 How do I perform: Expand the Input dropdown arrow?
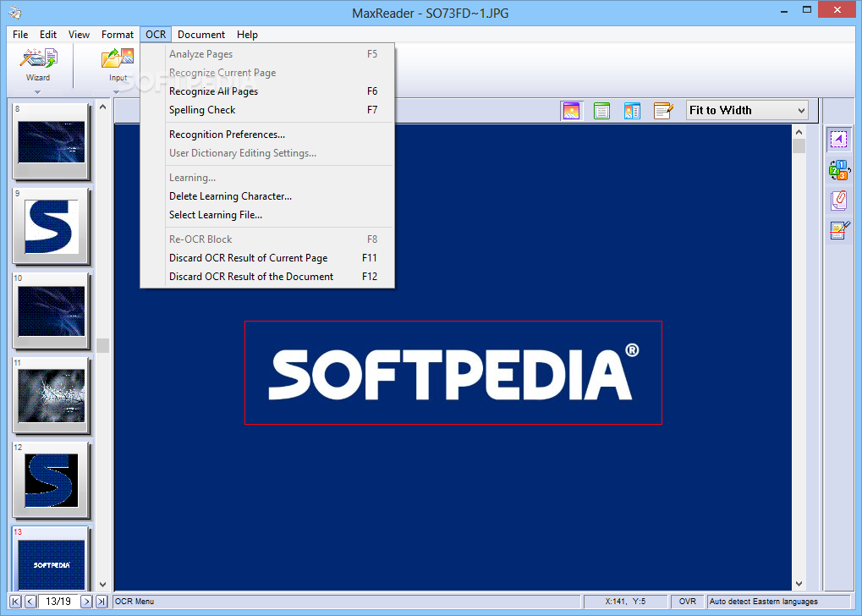(116, 92)
